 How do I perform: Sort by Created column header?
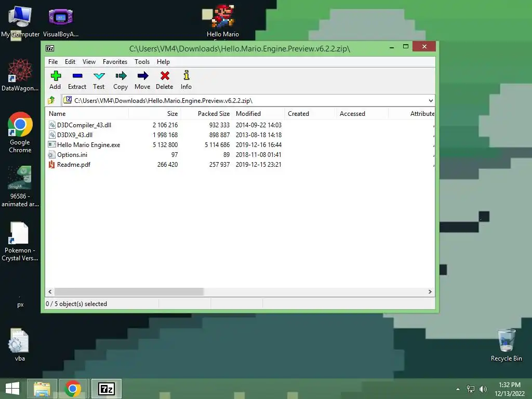[x=310, y=114]
